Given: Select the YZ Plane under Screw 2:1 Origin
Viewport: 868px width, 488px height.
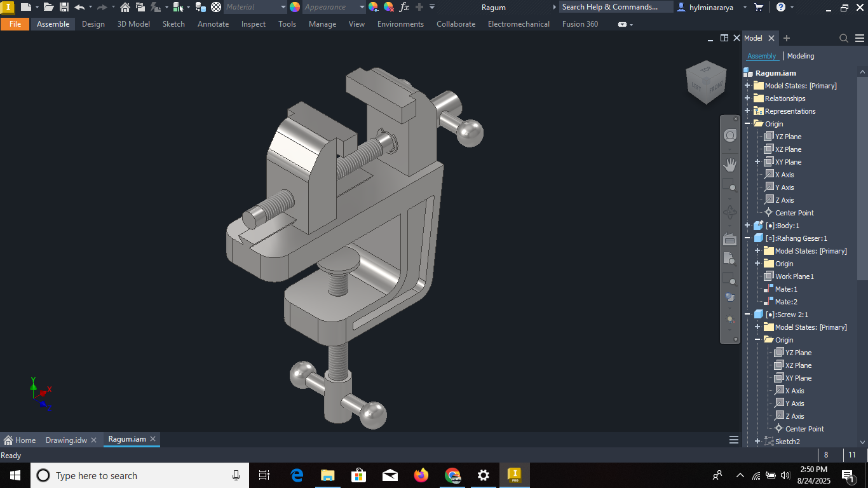Looking at the screenshot, I should coord(798,353).
